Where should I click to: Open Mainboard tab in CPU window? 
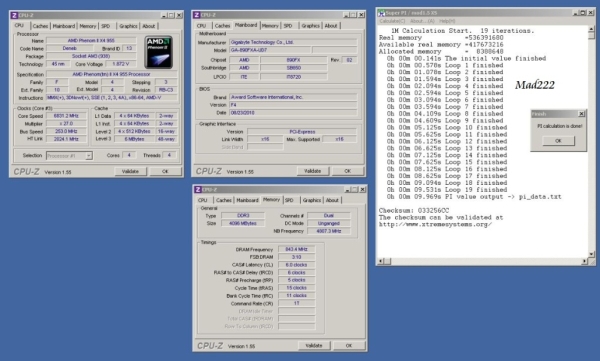coord(64,26)
